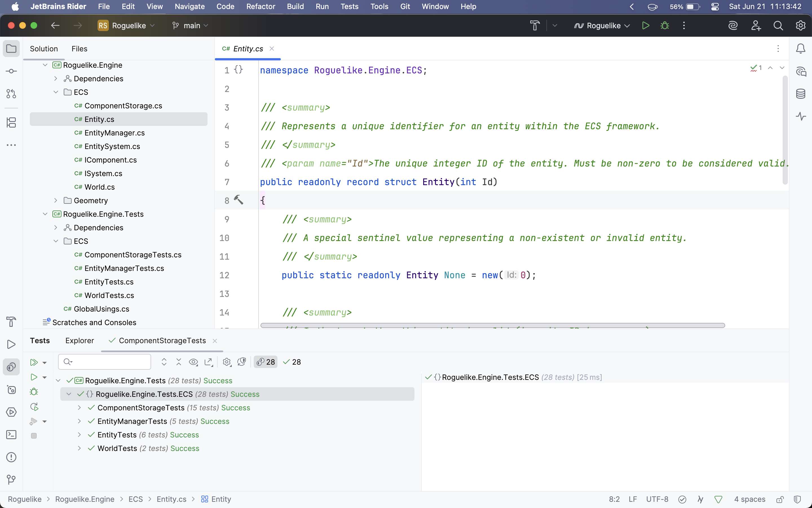Click the test search input field
This screenshot has width=812, height=508.
pos(105,362)
